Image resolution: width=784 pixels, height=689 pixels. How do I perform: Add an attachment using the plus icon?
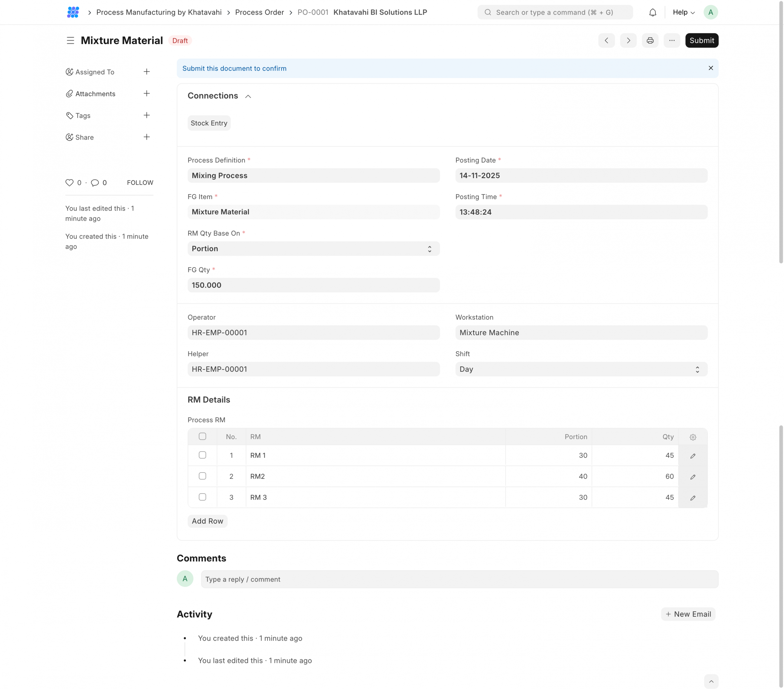click(x=146, y=94)
